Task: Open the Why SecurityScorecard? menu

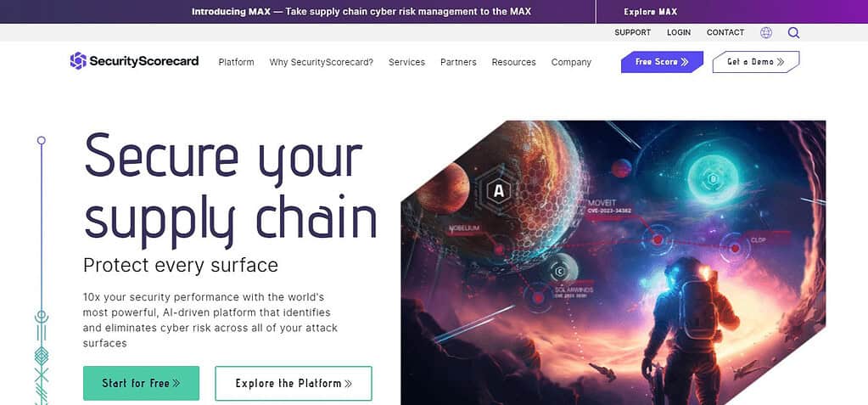Action: pyautogui.click(x=321, y=62)
